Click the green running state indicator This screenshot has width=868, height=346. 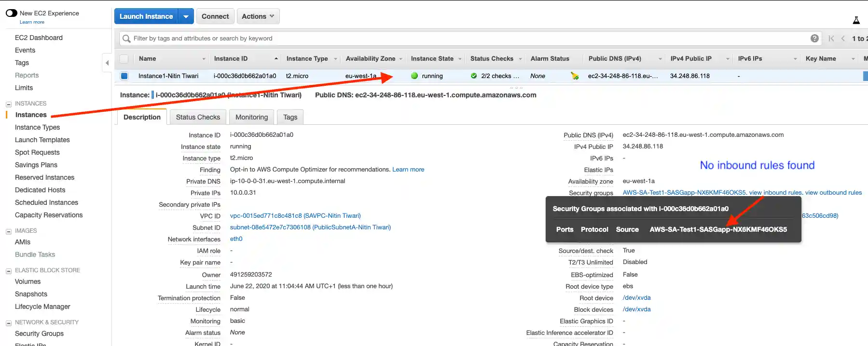tap(414, 76)
